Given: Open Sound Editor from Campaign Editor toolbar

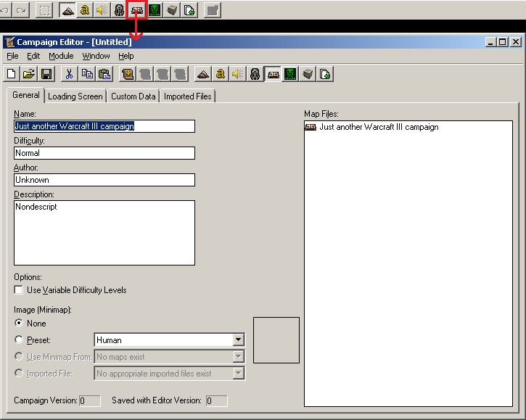Looking at the screenshot, I should point(237,74).
